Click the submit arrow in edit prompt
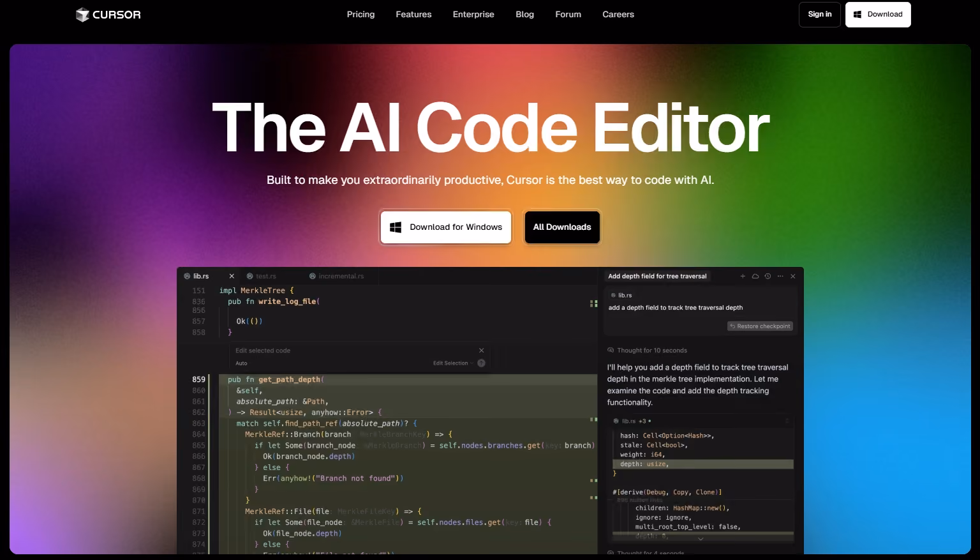980x560 pixels. [x=482, y=363]
